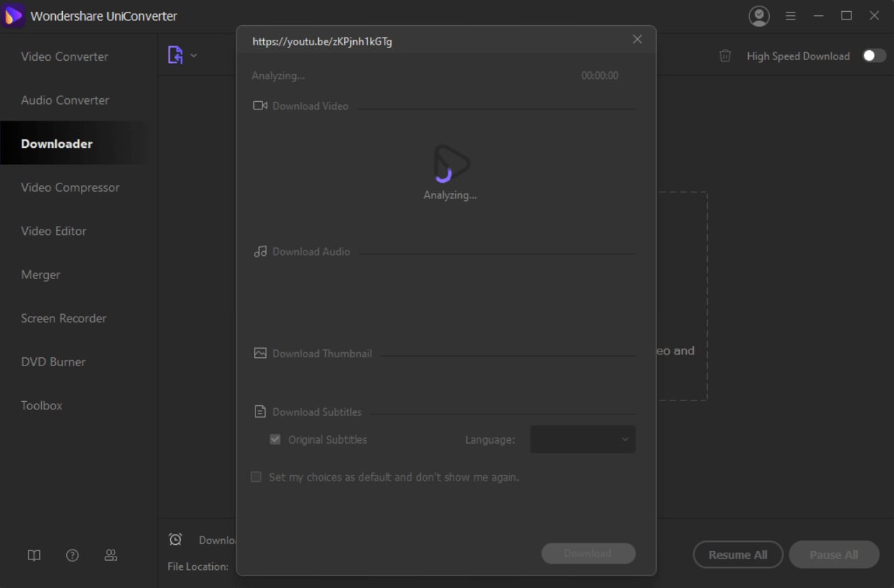Click the Wondershare UniConverter logo icon
The height and width of the screenshot is (588, 894).
14,16
